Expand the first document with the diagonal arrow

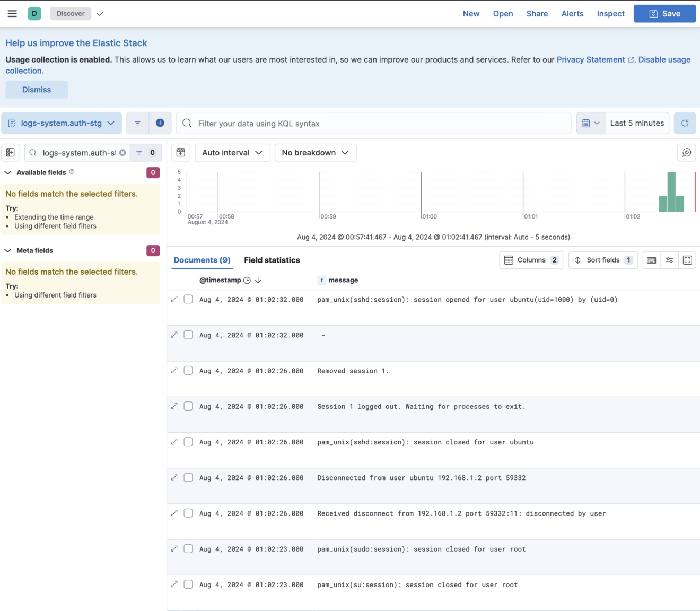(174, 299)
